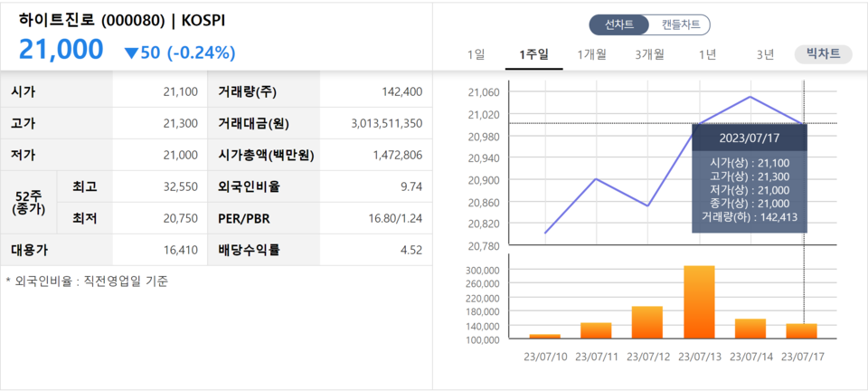Select the 1개월 period tab
The height and width of the screenshot is (391, 868).
[591, 54]
